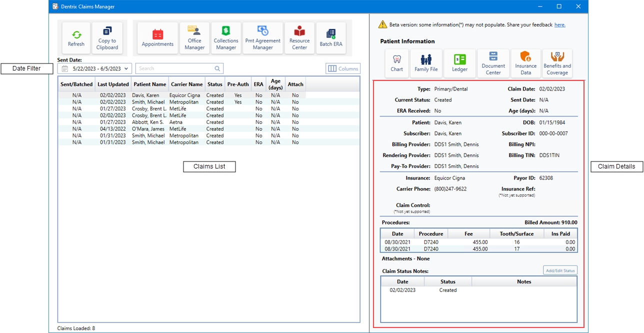Select the O'Mara, James claim row

pyautogui.click(x=181, y=129)
